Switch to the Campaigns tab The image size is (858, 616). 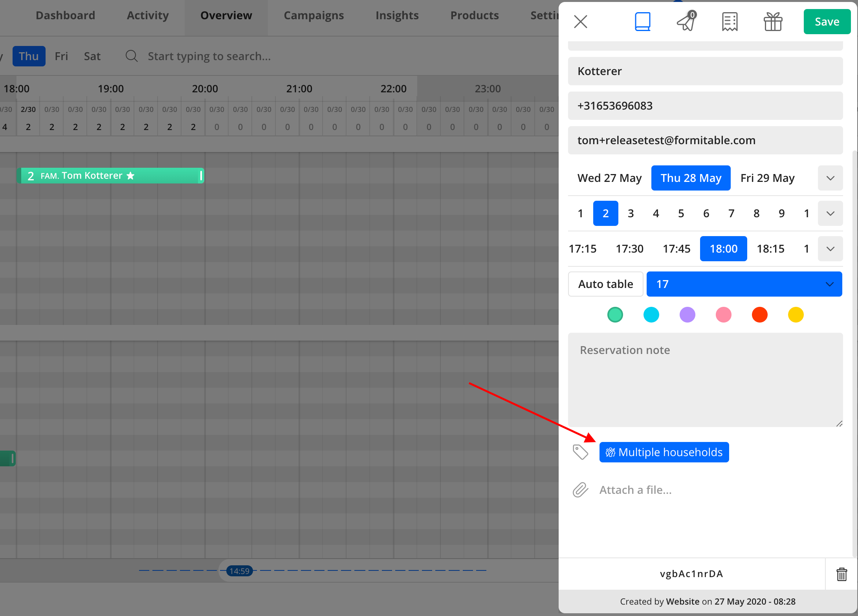point(313,15)
